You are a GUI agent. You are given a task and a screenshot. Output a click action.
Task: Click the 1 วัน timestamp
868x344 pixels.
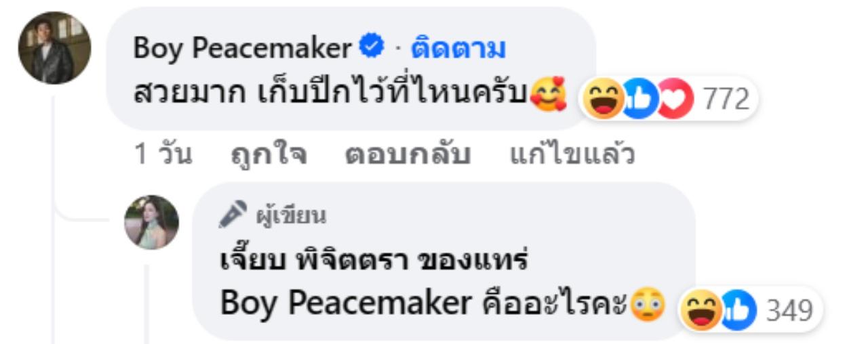click(163, 154)
